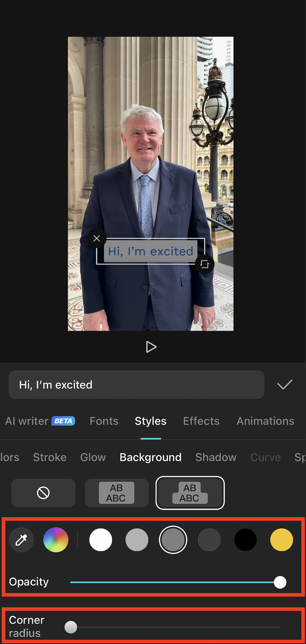
Task: Switch to the Fonts tab
Action: pyautogui.click(x=104, y=421)
